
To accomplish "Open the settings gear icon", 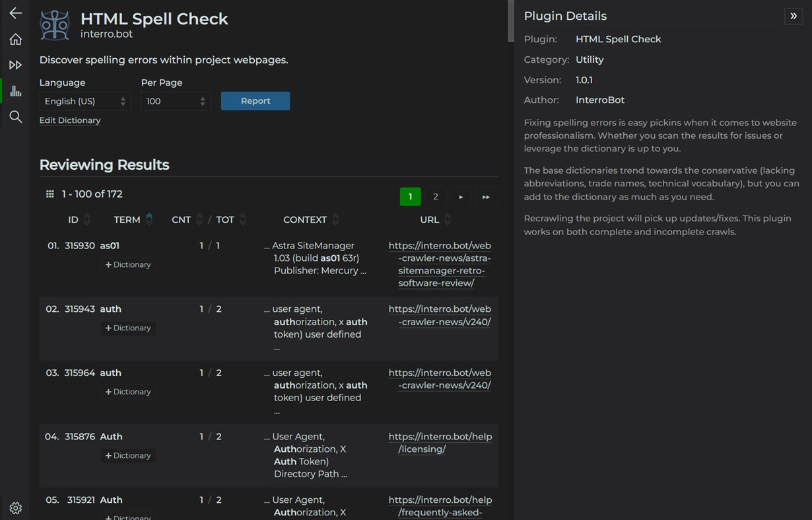I will pyautogui.click(x=15, y=508).
